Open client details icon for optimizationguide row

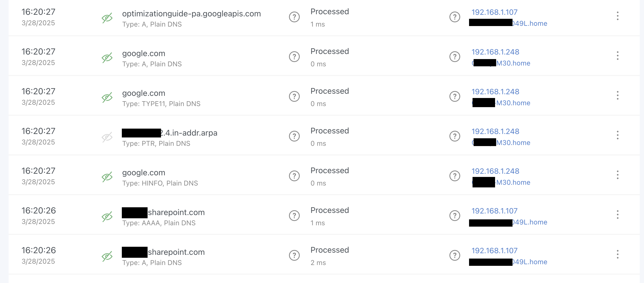click(x=455, y=17)
